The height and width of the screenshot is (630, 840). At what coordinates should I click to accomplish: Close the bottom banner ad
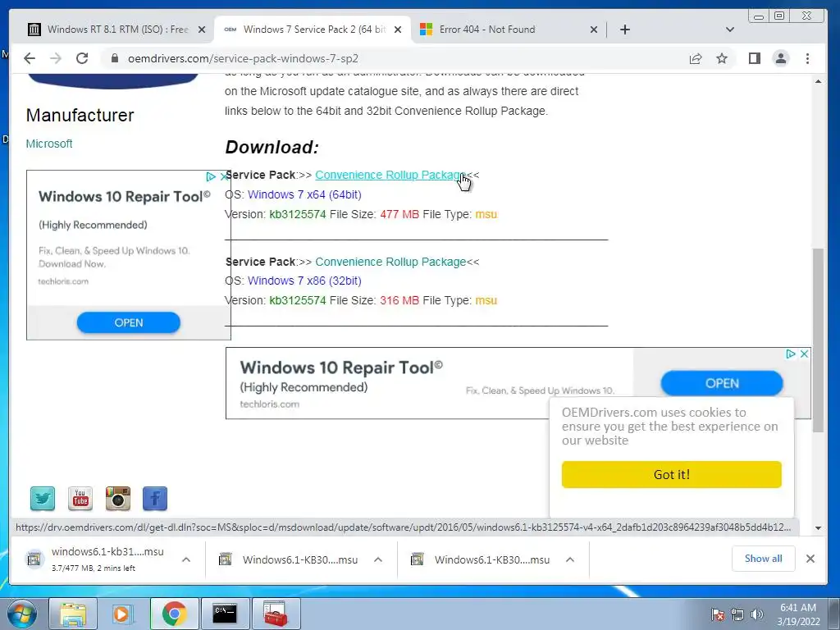pos(804,354)
